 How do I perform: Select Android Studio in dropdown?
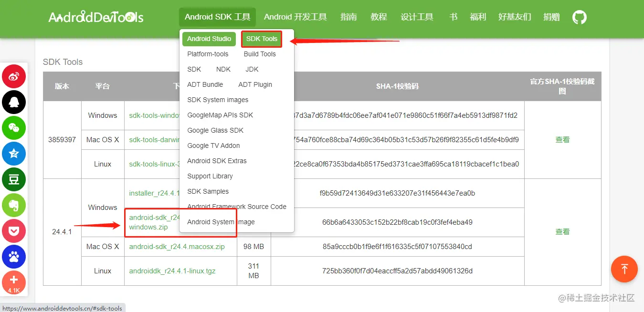click(209, 39)
